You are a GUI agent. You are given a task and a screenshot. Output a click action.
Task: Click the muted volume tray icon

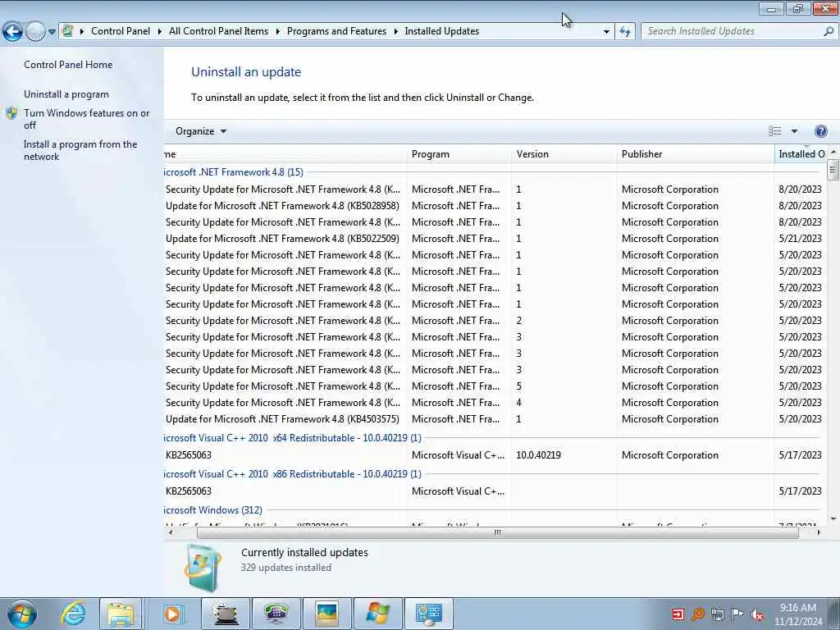757,614
